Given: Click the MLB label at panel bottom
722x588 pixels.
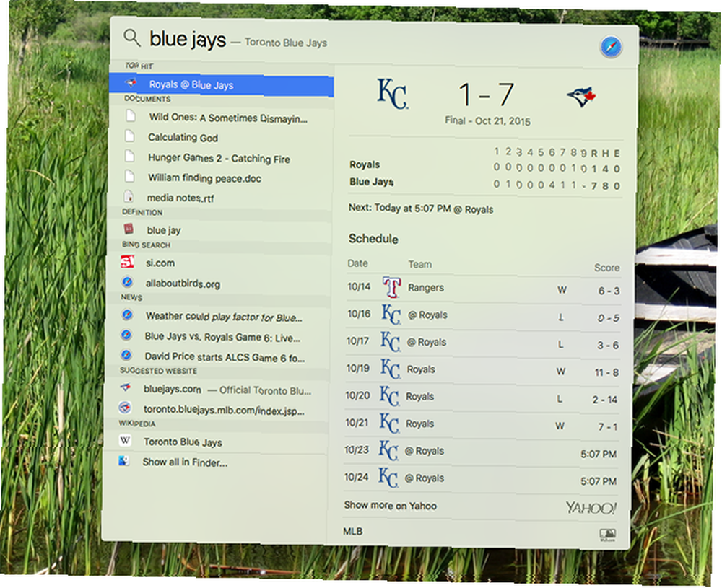Looking at the screenshot, I should (x=353, y=532).
